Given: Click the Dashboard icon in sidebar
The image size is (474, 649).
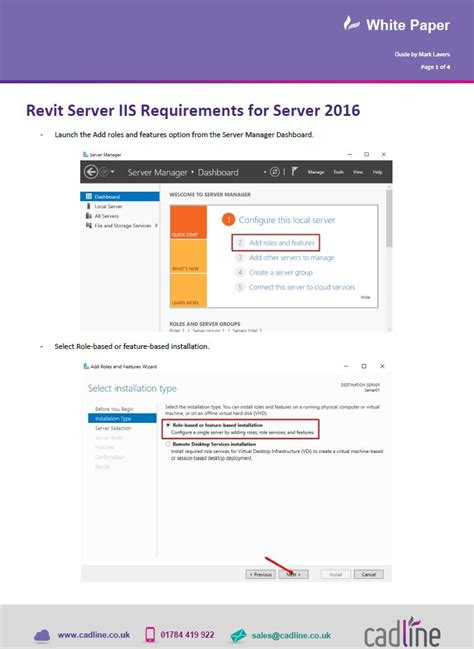Looking at the screenshot, I should 89,197.
